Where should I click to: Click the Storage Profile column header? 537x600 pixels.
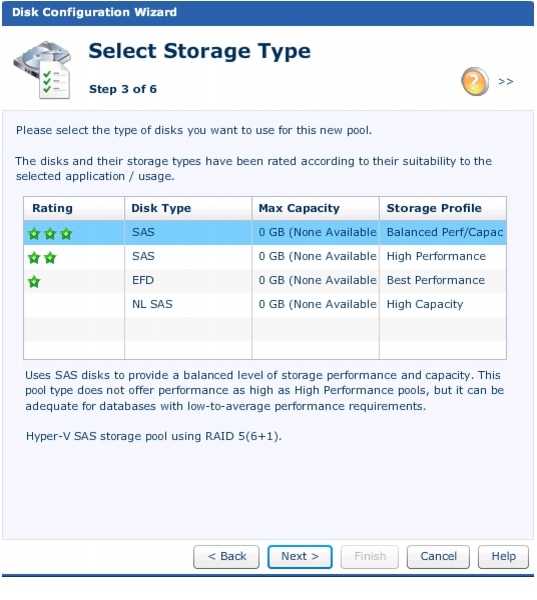coord(443,208)
